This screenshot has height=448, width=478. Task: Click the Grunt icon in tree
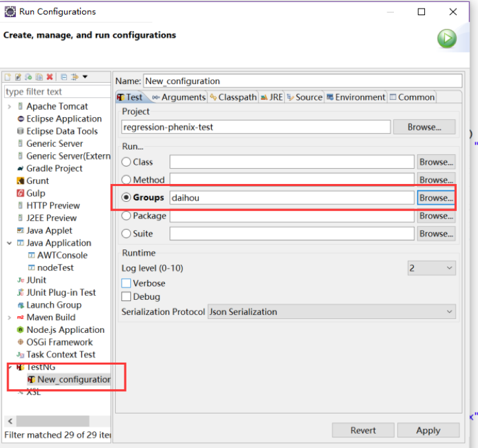(x=21, y=181)
